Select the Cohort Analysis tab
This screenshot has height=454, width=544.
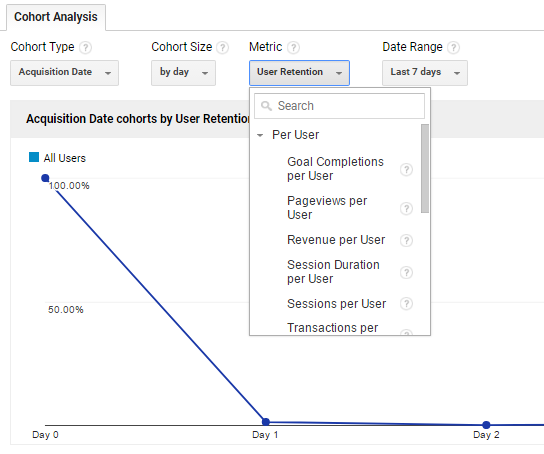pyautogui.click(x=56, y=17)
